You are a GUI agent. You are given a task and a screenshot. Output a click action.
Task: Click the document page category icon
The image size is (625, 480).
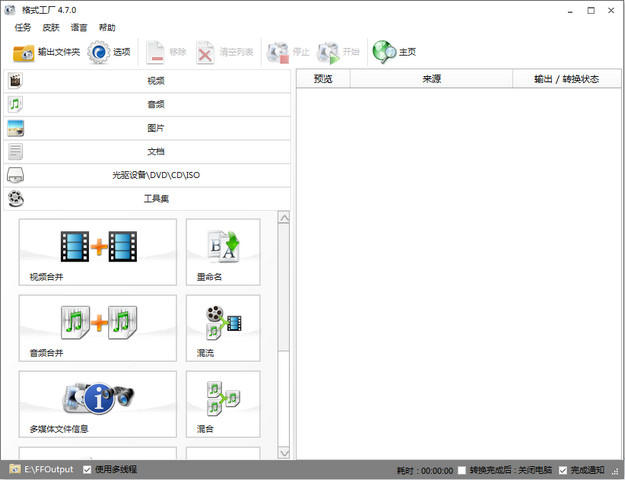16,151
